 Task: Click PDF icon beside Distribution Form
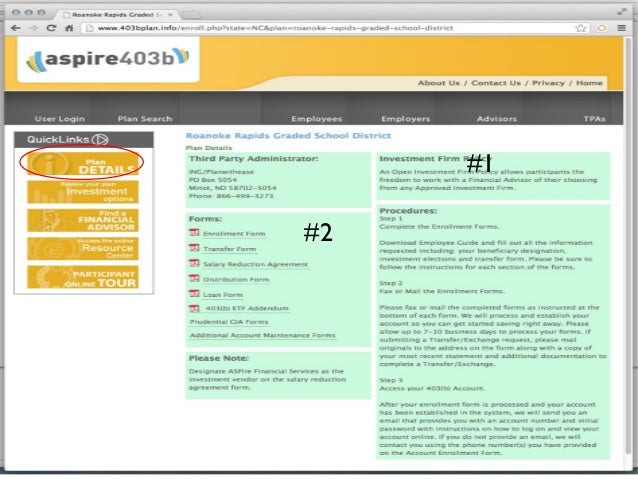point(194,279)
